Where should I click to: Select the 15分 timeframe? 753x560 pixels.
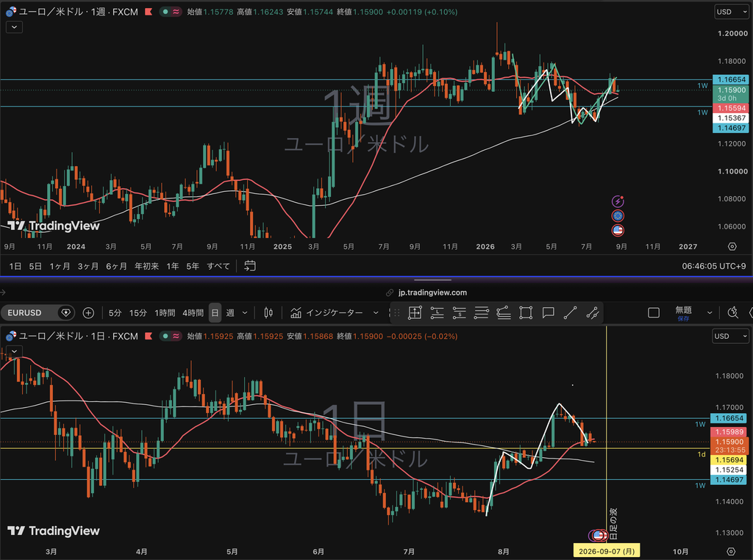pyautogui.click(x=138, y=313)
